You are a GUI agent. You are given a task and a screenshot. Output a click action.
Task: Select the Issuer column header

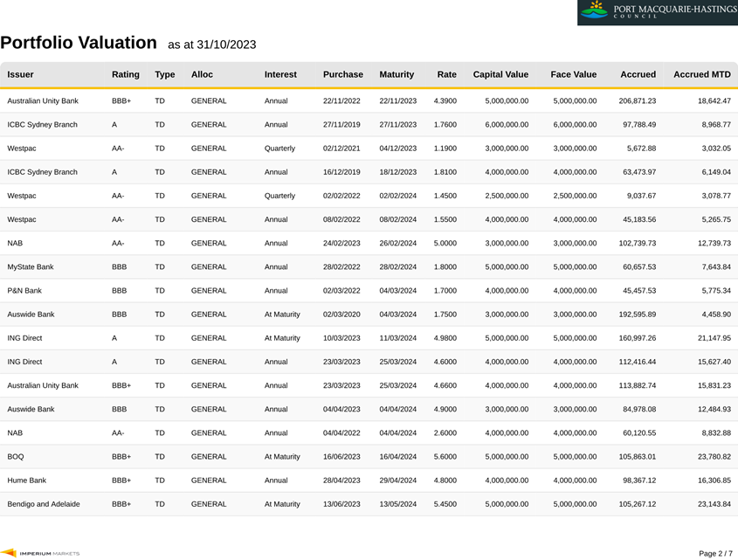tap(20, 74)
